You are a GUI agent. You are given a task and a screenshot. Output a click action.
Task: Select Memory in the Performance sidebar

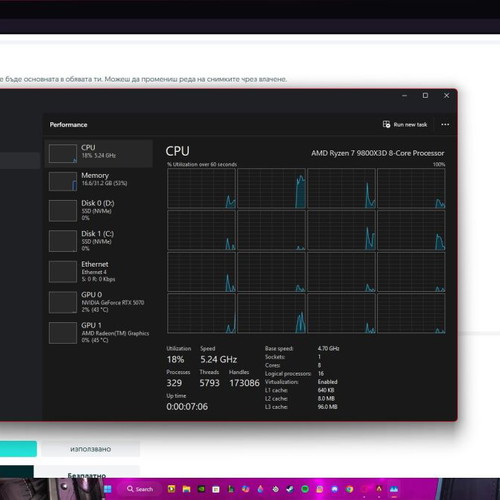coord(99,181)
